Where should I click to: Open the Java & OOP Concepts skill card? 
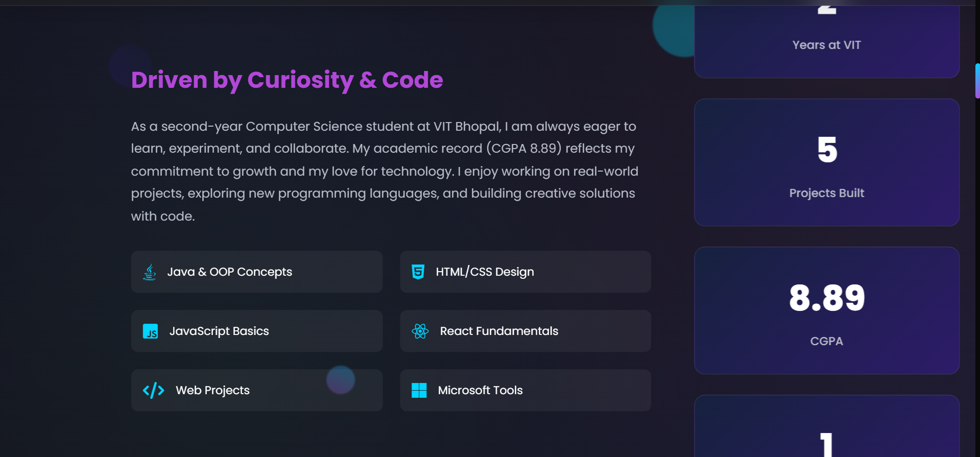tap(257, 272)
